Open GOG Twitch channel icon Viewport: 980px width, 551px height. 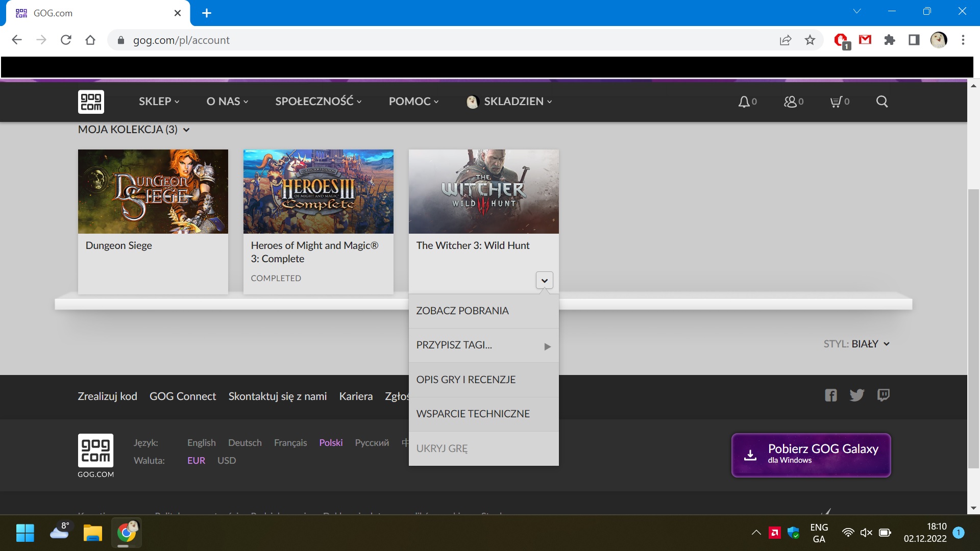[884, 395]
